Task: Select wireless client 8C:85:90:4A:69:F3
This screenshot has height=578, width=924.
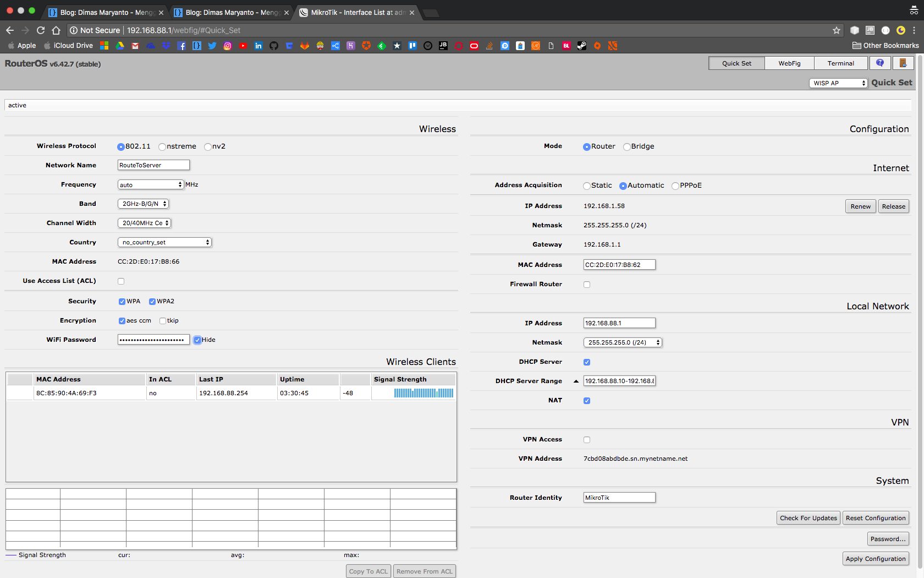Action: click(x=231, y=393)
